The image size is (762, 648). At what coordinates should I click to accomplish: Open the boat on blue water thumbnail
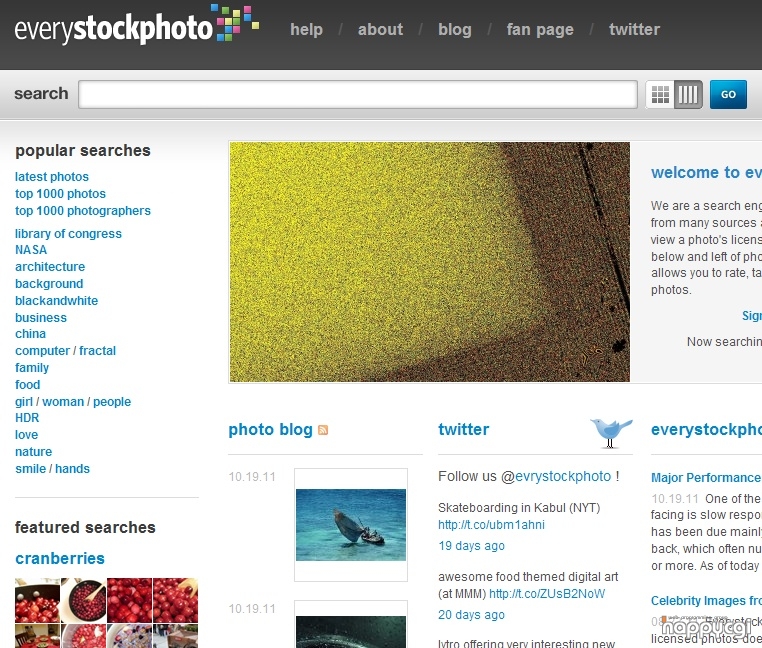pyautogui.click(x=351, y=525)
